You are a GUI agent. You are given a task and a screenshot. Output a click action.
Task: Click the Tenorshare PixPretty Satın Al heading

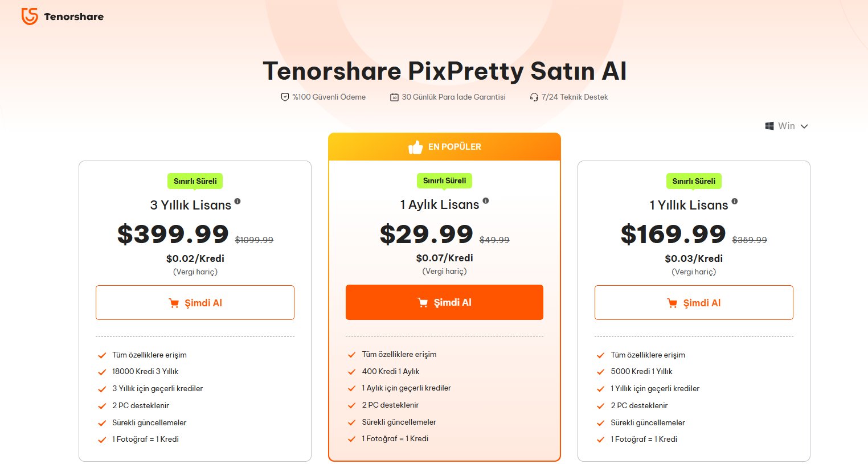coord(445,71)
